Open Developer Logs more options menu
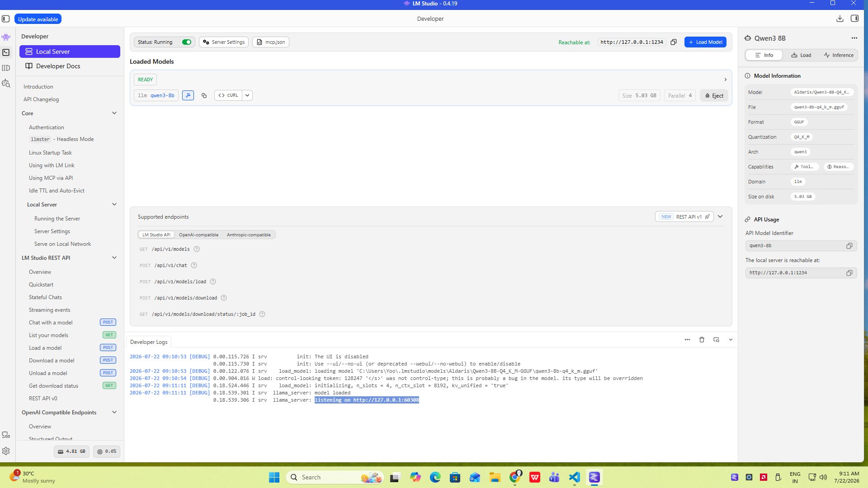868x488 pixels. [x=687, y=340]
